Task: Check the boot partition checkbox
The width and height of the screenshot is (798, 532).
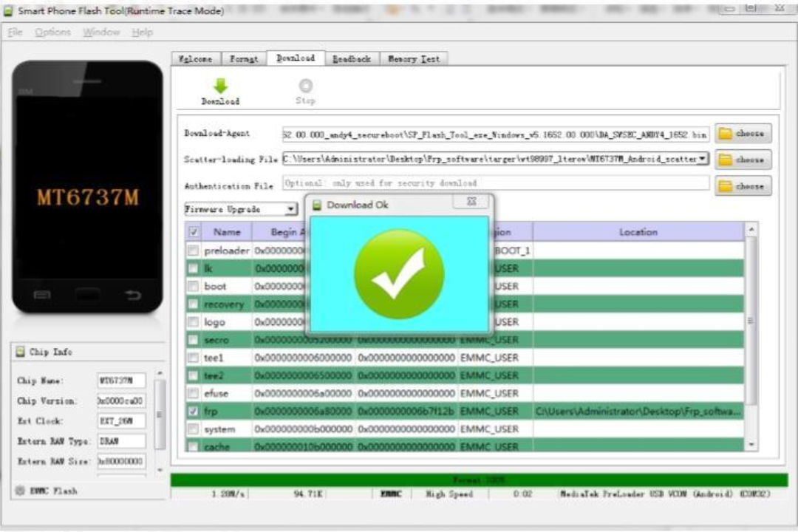Action: click(194, 286)
